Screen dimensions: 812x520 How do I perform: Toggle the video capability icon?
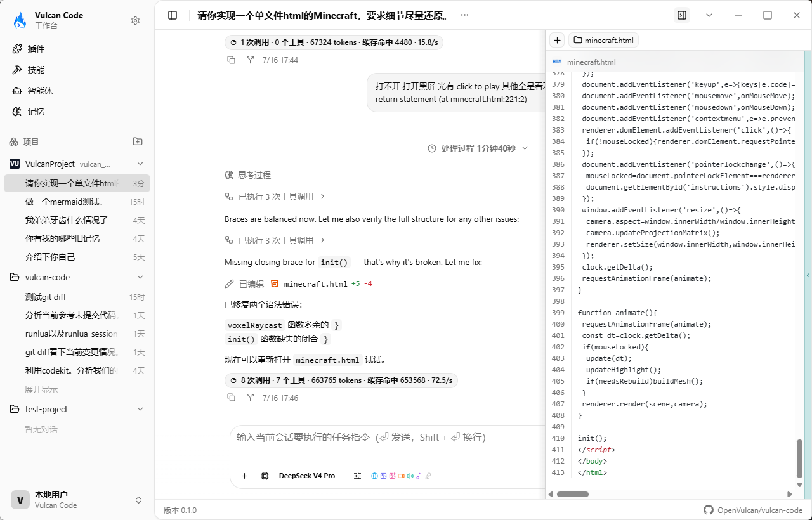point(401,476)
